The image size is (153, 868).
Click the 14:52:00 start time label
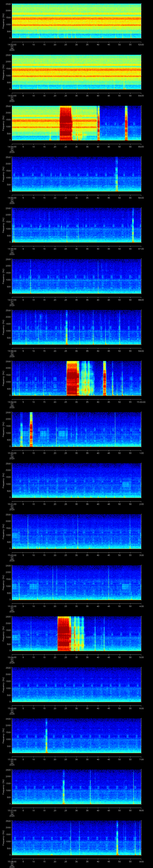[12, 44]
